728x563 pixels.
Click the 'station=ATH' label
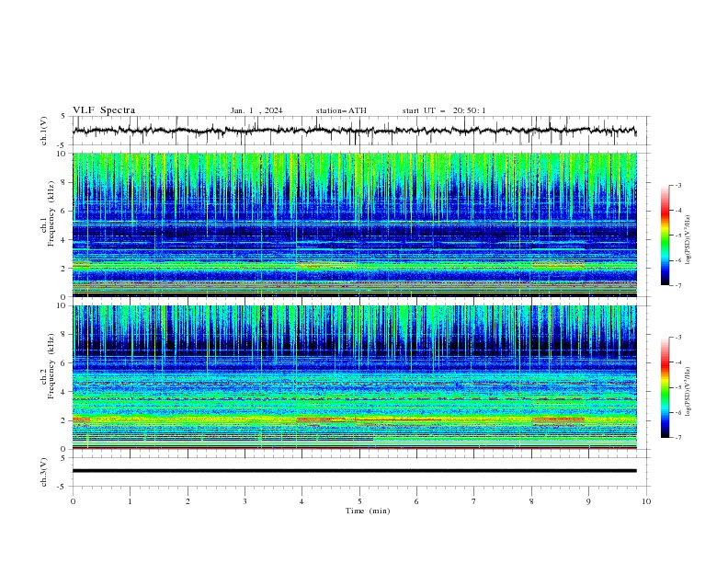(x=341, y=110)
